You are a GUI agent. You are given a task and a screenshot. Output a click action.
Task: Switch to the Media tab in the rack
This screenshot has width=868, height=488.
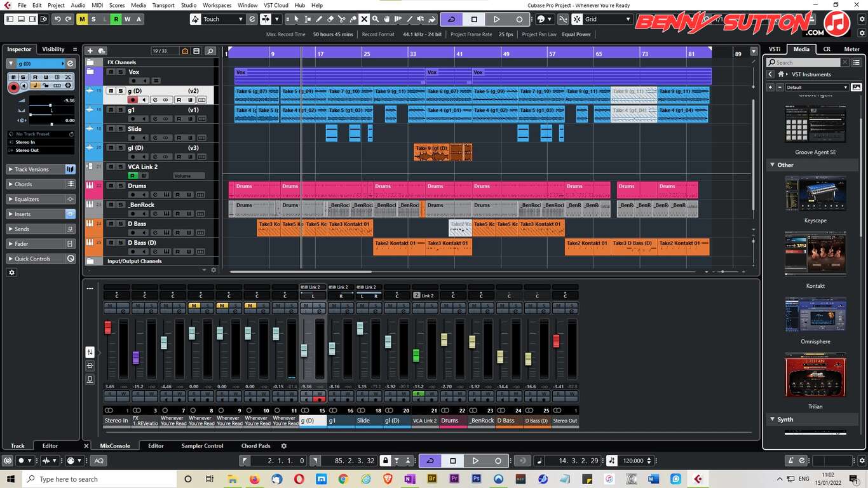tap(801, 49)
